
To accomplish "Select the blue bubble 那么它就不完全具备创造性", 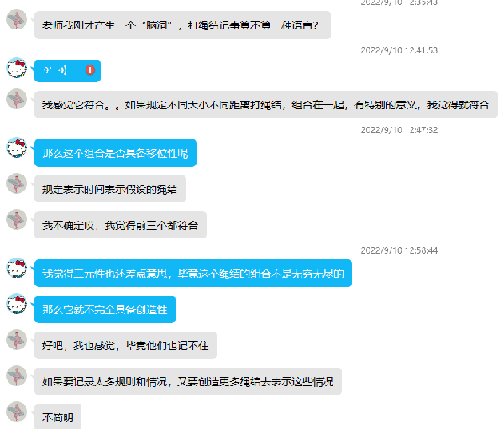I will point(105,309).
